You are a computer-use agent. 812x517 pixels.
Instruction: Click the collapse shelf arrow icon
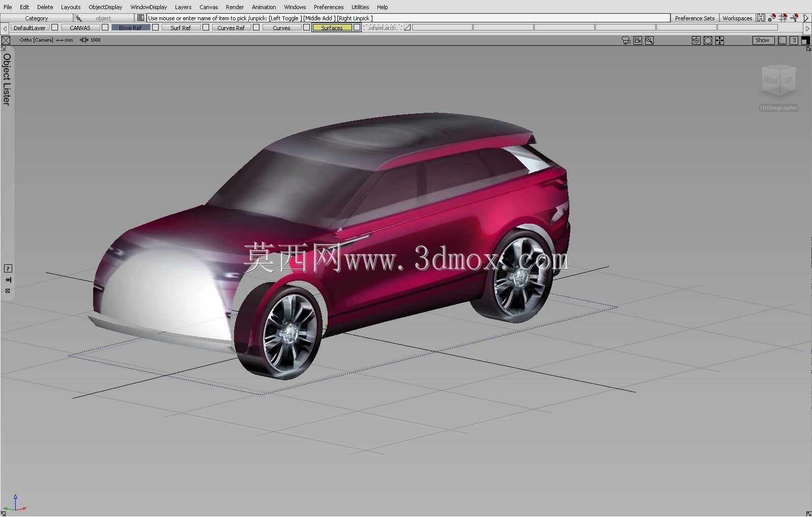click(x=8, y=280)
